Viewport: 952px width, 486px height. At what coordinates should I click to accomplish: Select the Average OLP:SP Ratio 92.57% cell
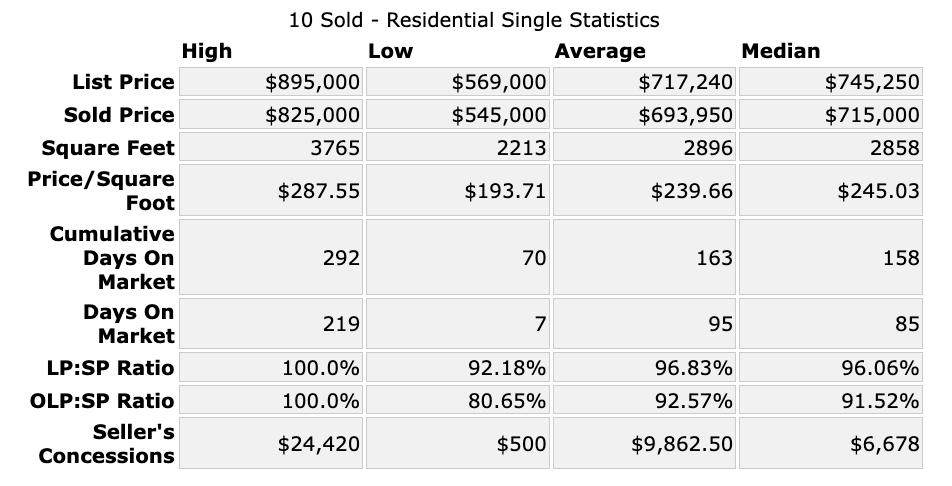[644, 401]
